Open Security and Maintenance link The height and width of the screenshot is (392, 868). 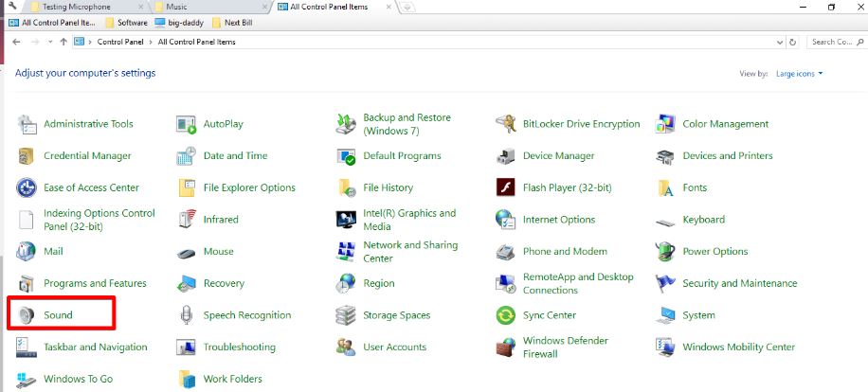739,283
